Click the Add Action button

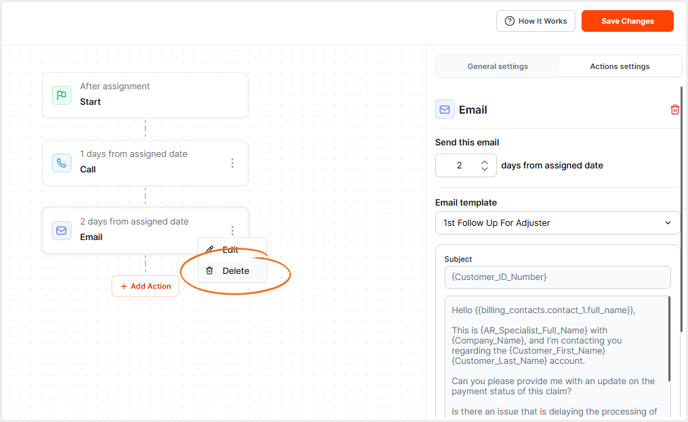pos(145,286)
